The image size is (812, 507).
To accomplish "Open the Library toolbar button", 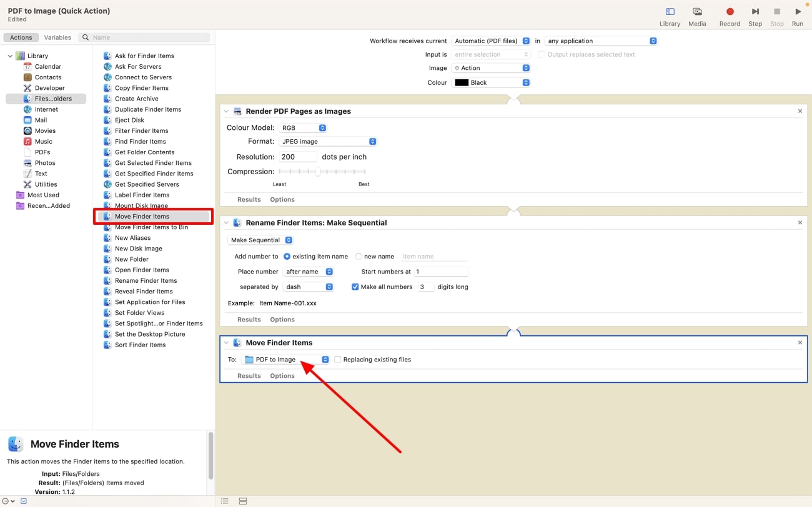I will 670,17.
